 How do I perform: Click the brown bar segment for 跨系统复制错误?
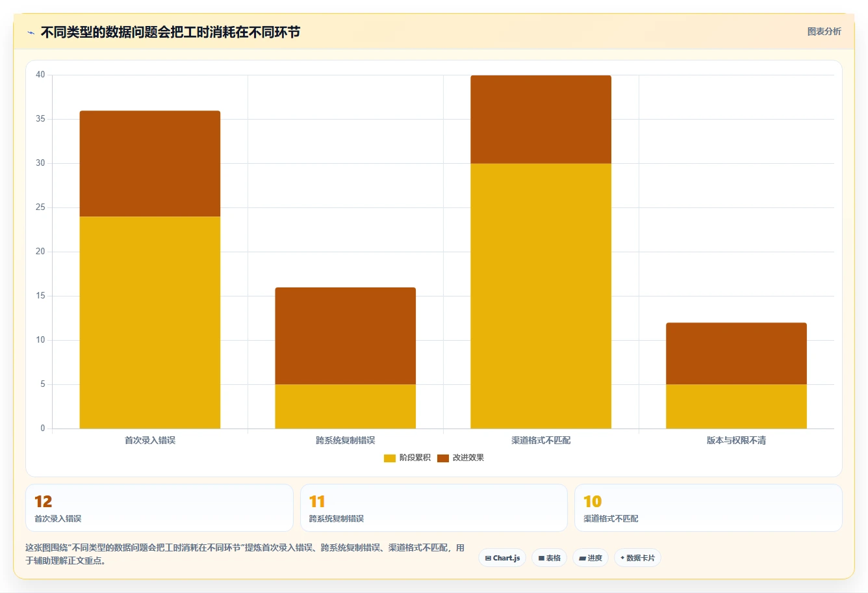tap(346, 336)
